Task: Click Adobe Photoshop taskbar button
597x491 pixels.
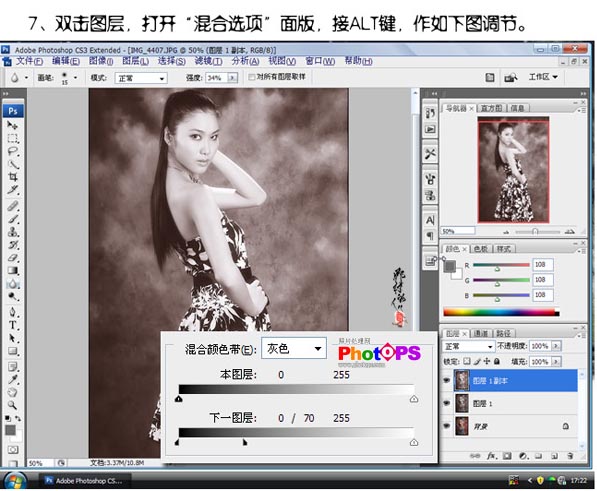Action: point(85,481)
